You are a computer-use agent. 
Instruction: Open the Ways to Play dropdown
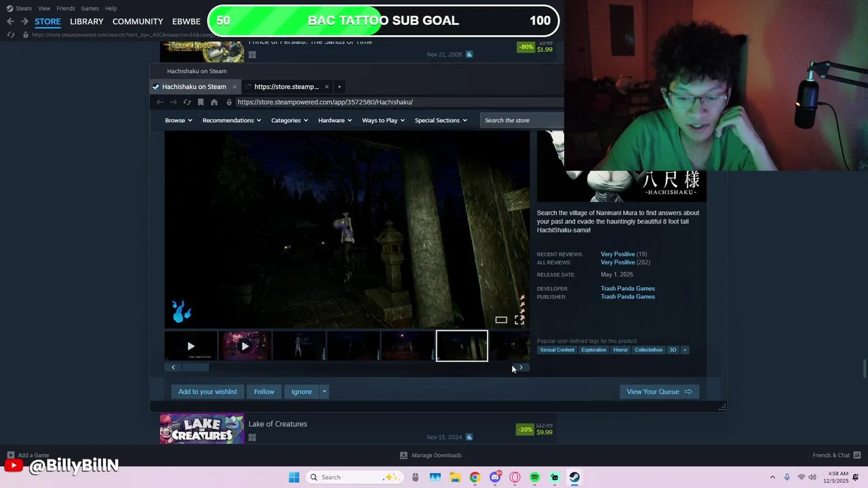tap(383, 121)
